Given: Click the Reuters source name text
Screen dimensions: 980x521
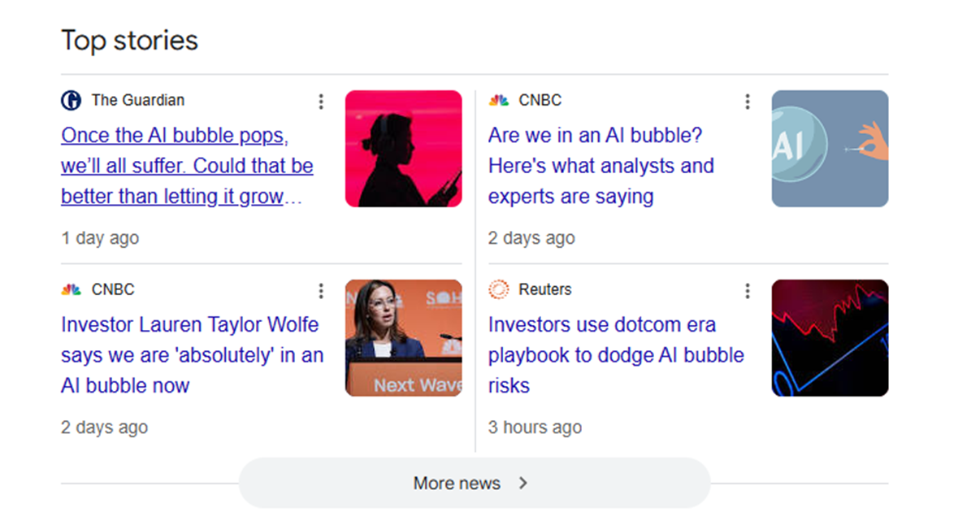Looking at the screenshot, I should 544,289.
